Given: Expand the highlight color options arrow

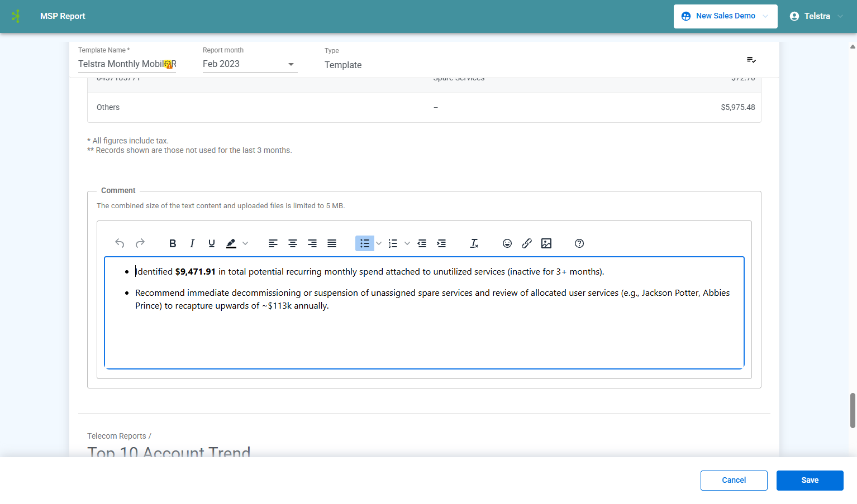Looking at the screenshot, I should 245,243.
